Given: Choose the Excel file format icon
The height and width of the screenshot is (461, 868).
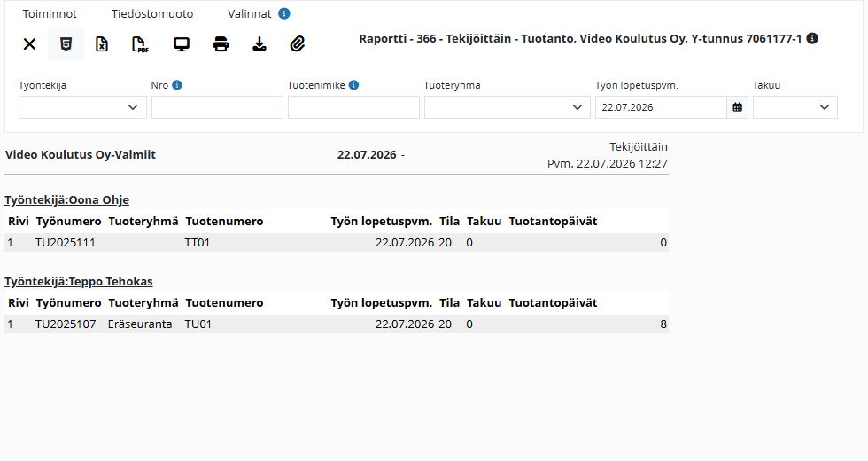Looking at the screenshot, I should tap(102, 43).
